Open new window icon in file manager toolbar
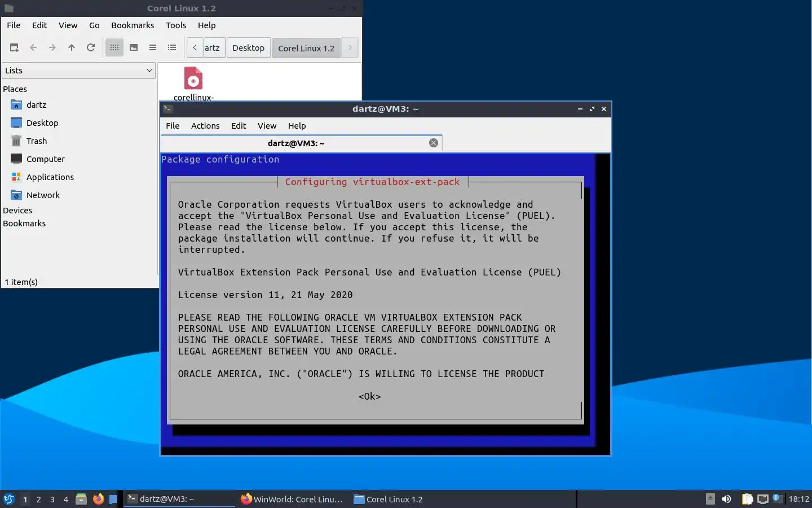Image resolution: width=812 pixels, height=508 pixels. (x=14, y=48)
